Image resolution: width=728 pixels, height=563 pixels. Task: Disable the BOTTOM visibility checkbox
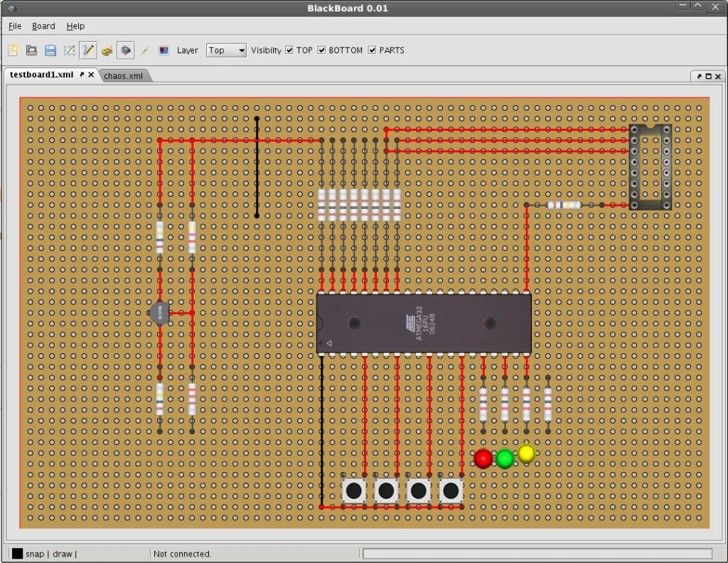[x=321, y=50]
